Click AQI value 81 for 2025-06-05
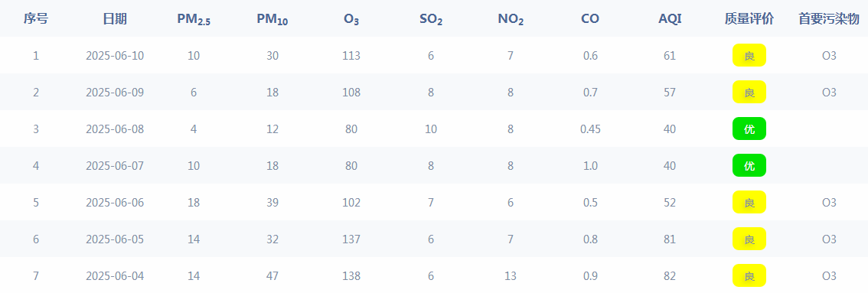The width and height of the screenshot is (868, 293). [670, 239]
